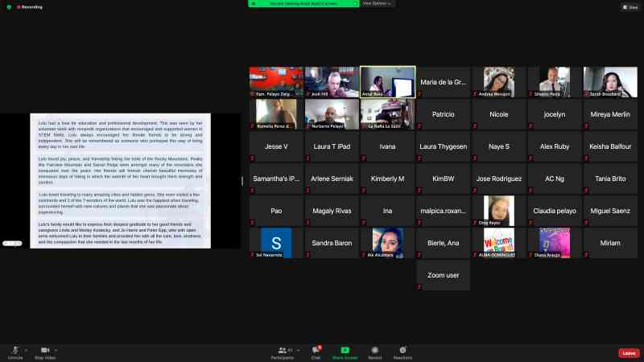Click the Zoom user participant tile
Screen dimensions: 644x362
click(x=444, y=275)
